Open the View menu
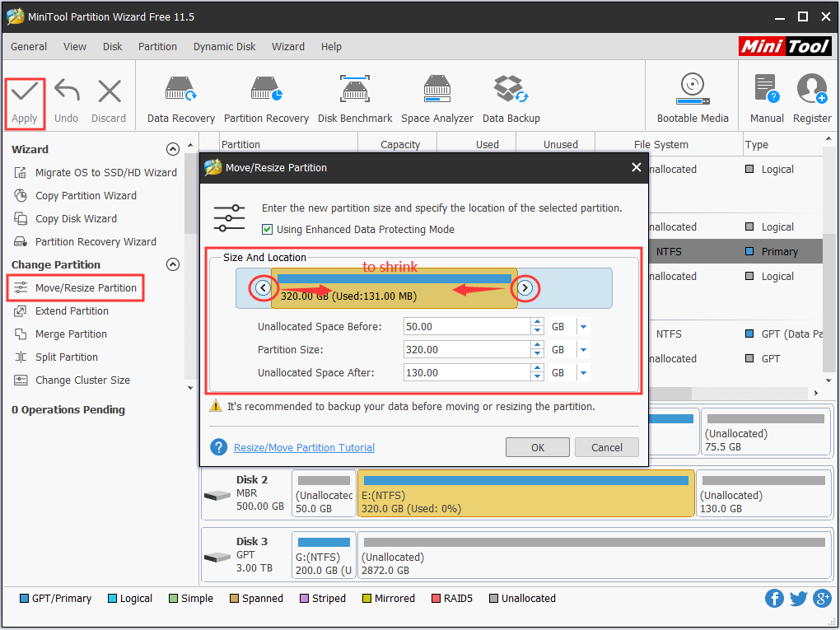 tap(74, 47)
